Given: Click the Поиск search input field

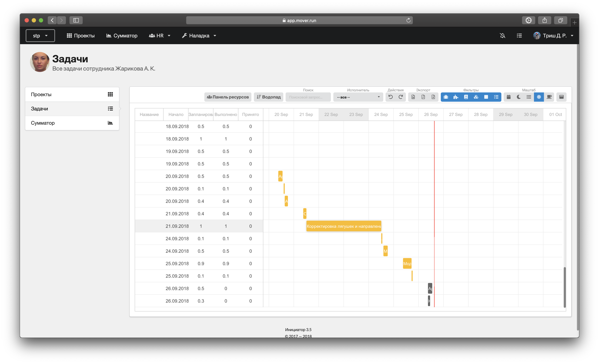Looking at the screenshot, I should click(x=308, y=97).
